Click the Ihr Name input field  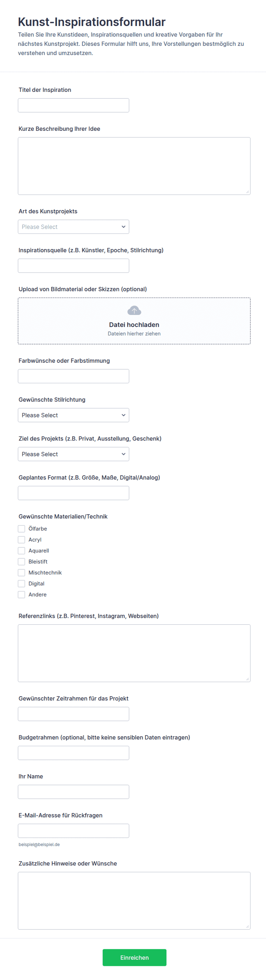click(74, 792)
